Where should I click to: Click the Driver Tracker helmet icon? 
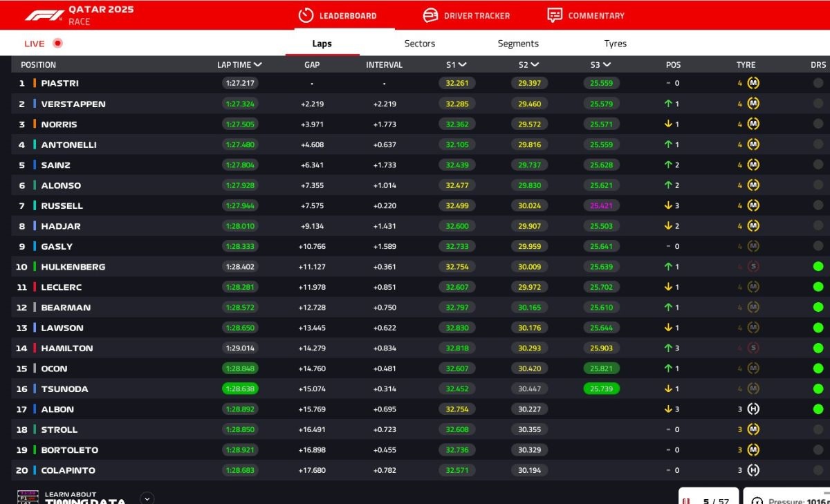click(x=430, y=15)
